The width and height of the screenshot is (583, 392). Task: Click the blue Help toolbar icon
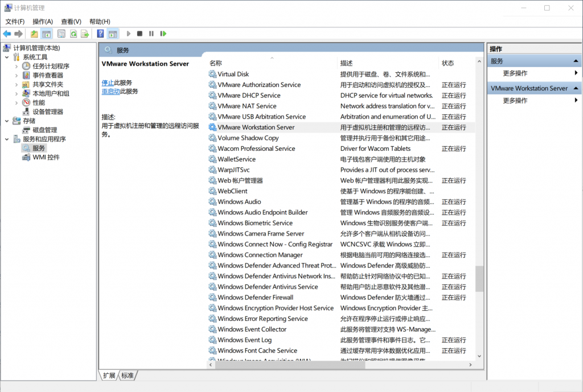pos(100,34)
